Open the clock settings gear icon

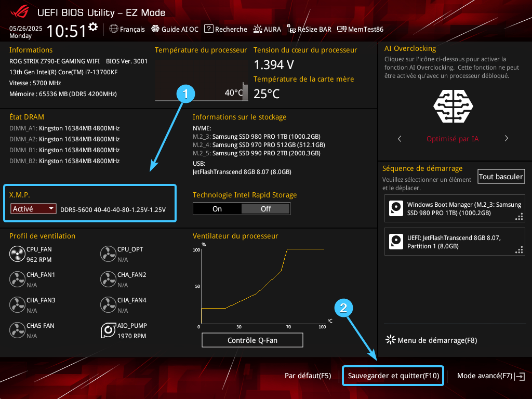tap(93, 27)
